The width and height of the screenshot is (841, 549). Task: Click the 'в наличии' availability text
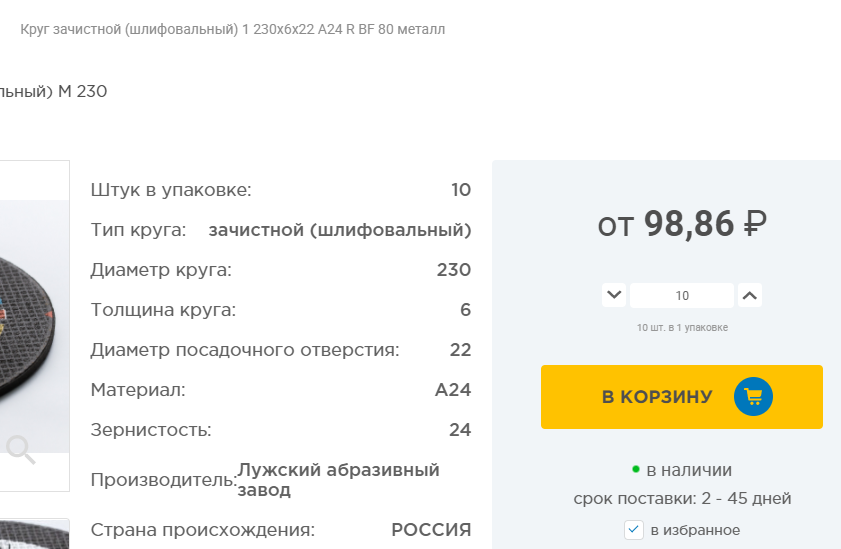pyautogui.click(x=689, y=469)
